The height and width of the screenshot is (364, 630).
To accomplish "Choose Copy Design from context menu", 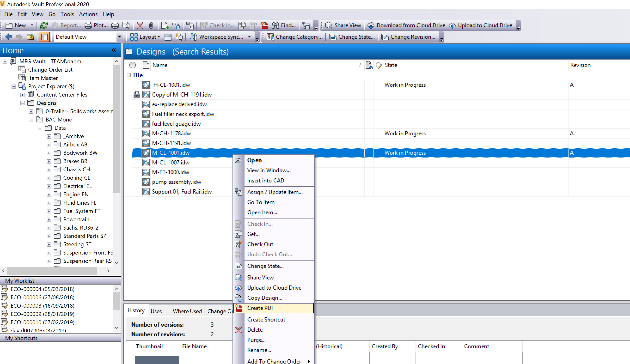I will pyautogui.click(x=273, y=298).
